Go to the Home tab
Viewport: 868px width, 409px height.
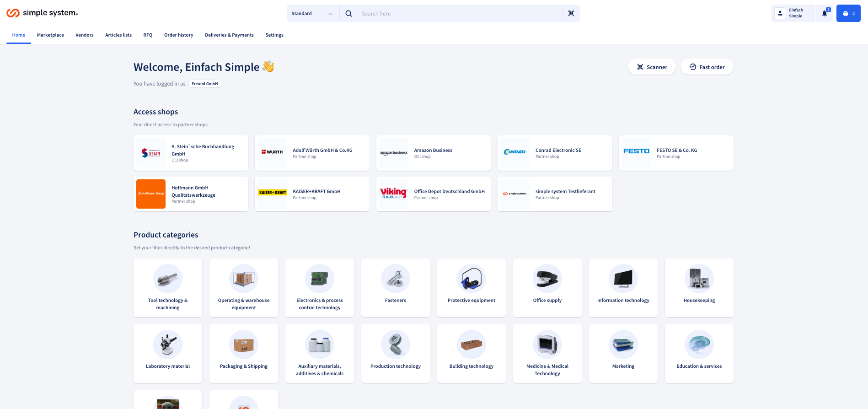coord(19,35)
